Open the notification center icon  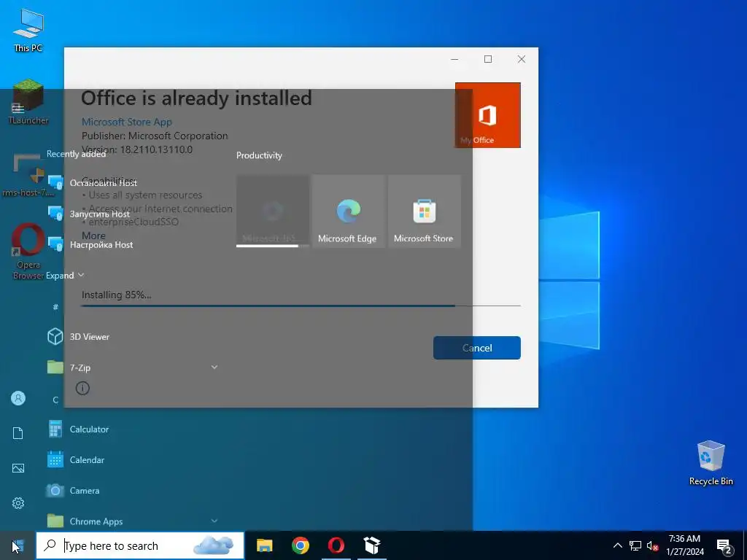[x=724, y=547]
